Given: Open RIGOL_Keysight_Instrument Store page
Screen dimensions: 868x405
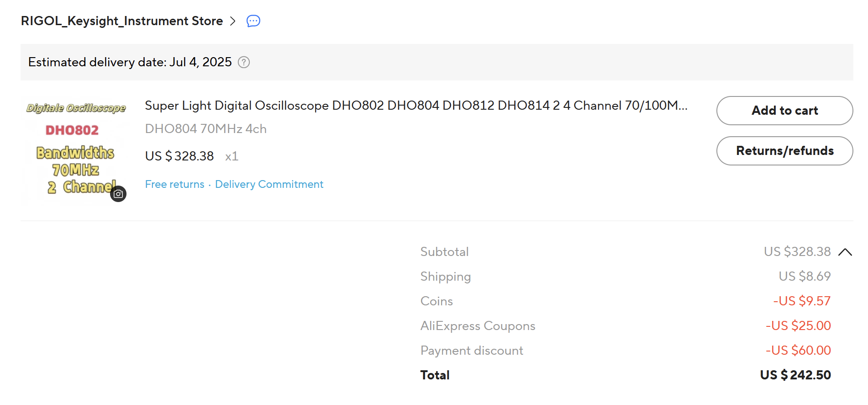Looking at the screenshot, I should (x=122, y=21).
